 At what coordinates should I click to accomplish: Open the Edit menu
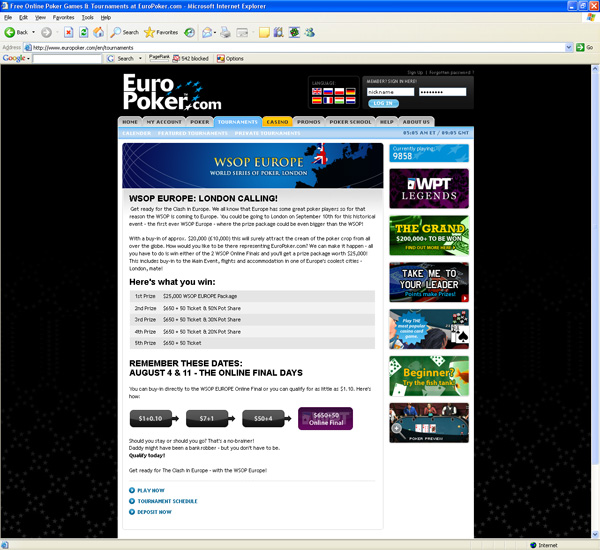click(23, 18)
